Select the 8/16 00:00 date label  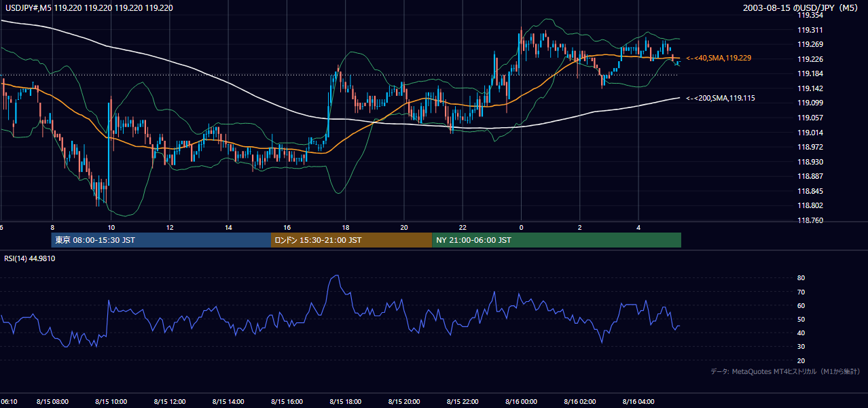click(x=521, y=402)
